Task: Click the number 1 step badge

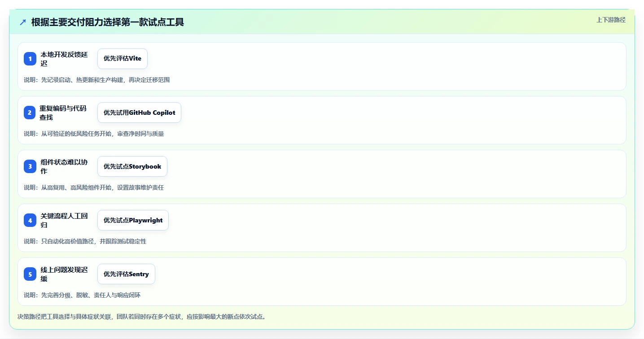Action: pyautogui.click(x=30, y=59)
